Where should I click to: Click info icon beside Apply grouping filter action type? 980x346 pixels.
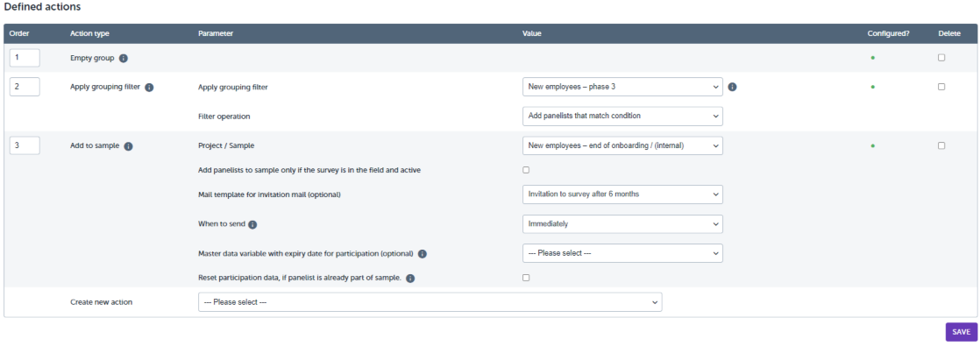(149, 88)
